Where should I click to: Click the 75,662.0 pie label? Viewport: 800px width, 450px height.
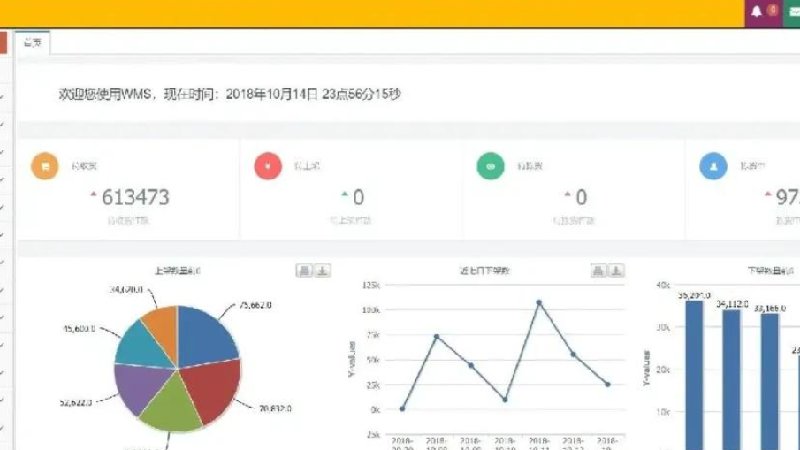[255, 305]
